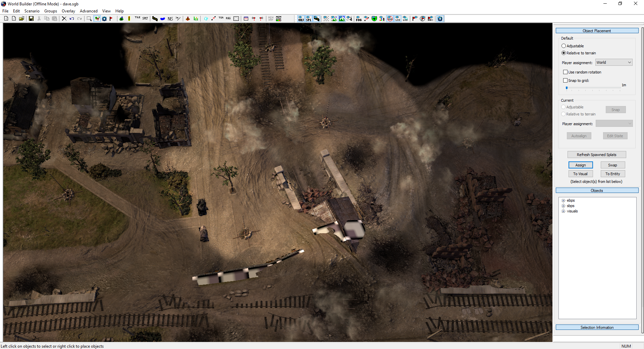Toggle checkered grid overlay visibility
The image size is (644, 349).
click(x=326, y=19)
